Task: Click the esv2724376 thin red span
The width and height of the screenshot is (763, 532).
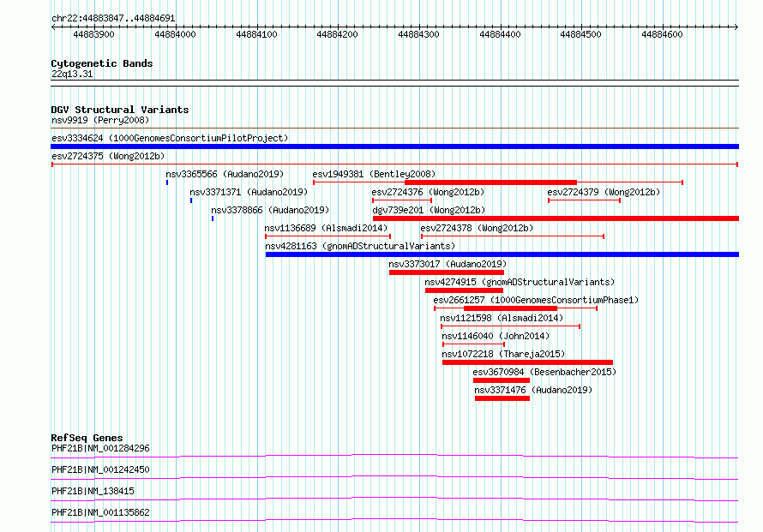Action: (402, 200)
